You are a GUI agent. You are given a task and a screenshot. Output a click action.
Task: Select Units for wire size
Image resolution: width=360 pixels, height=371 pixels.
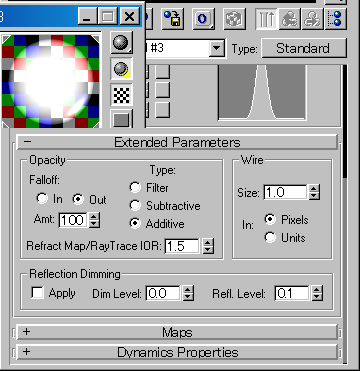pyautogui.click(x=270, y=237)
